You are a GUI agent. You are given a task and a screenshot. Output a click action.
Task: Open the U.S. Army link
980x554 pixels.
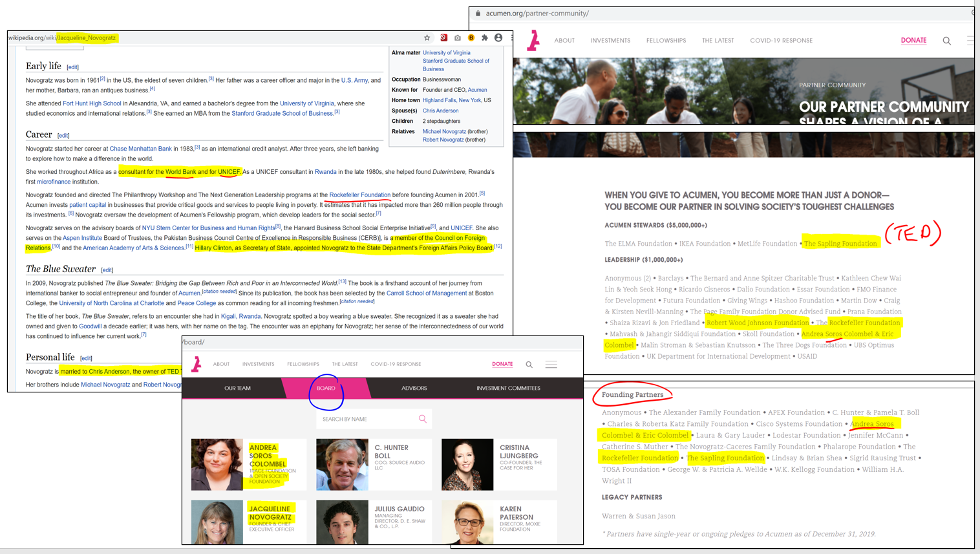[x=354, y=80]
